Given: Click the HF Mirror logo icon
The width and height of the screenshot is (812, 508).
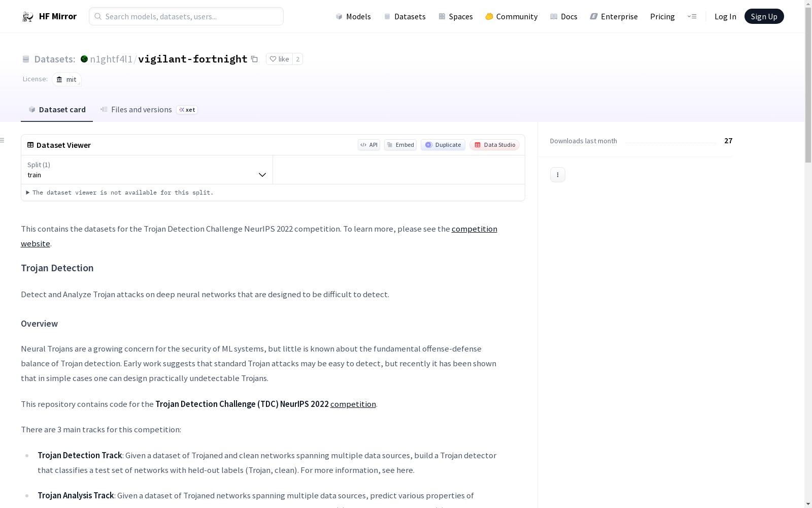Looking at the screenshot, I should [x=28, y=17].
